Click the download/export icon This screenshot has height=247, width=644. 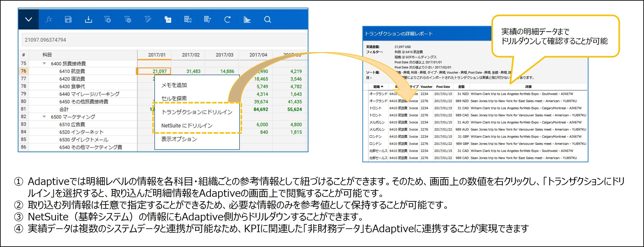pyautogui.click(x=88, y=20)
